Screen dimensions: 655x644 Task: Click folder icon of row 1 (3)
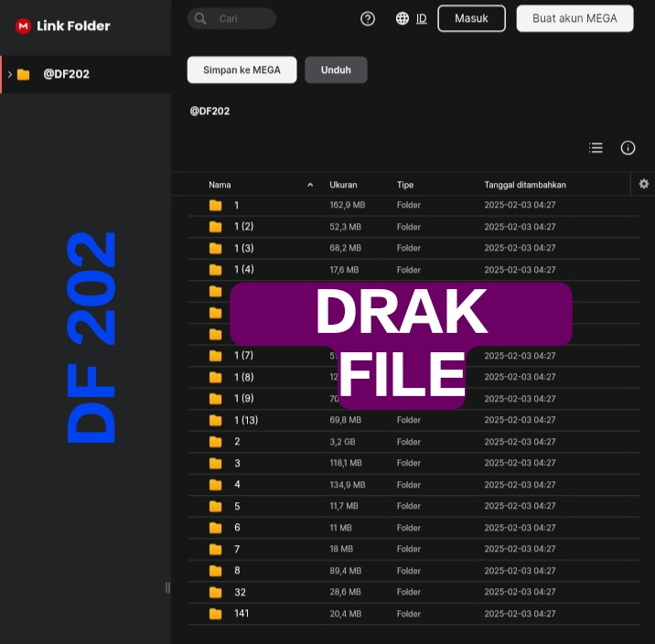216,248
